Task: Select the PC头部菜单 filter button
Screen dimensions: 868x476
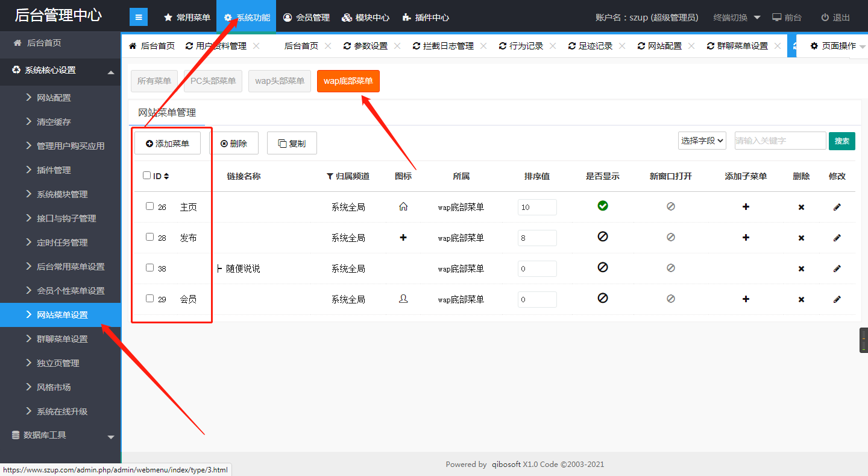Action: tap(213, 81)
